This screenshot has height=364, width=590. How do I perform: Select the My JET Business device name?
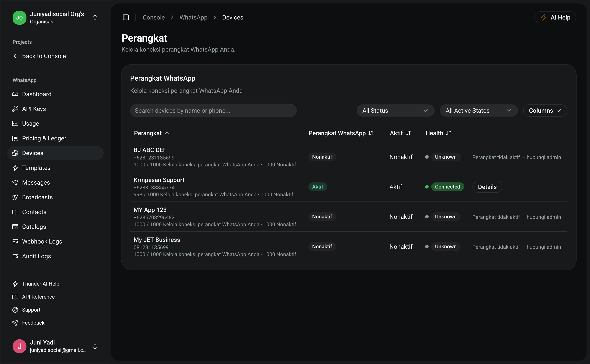point(157,240)
